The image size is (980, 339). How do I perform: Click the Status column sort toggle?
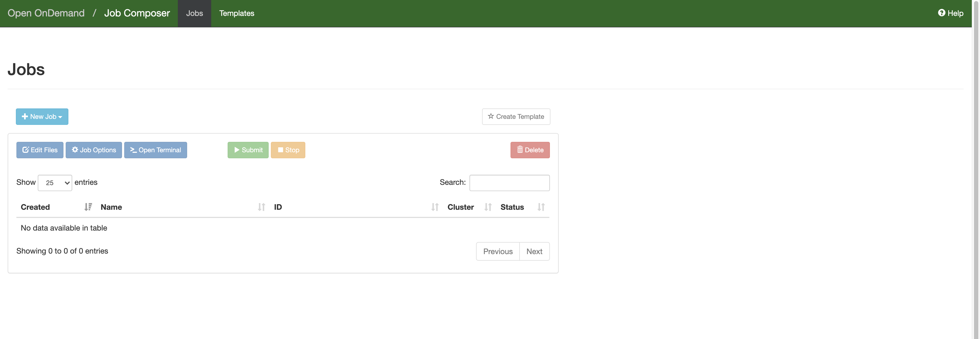tap(541, 207)
